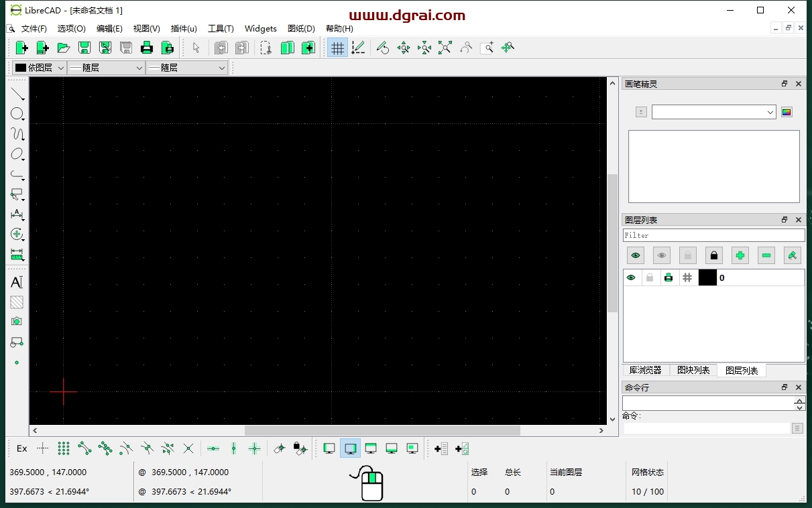The image size is (812, 508).
Task: Toggle lock icon of layer 0
Action: point(650,277)
